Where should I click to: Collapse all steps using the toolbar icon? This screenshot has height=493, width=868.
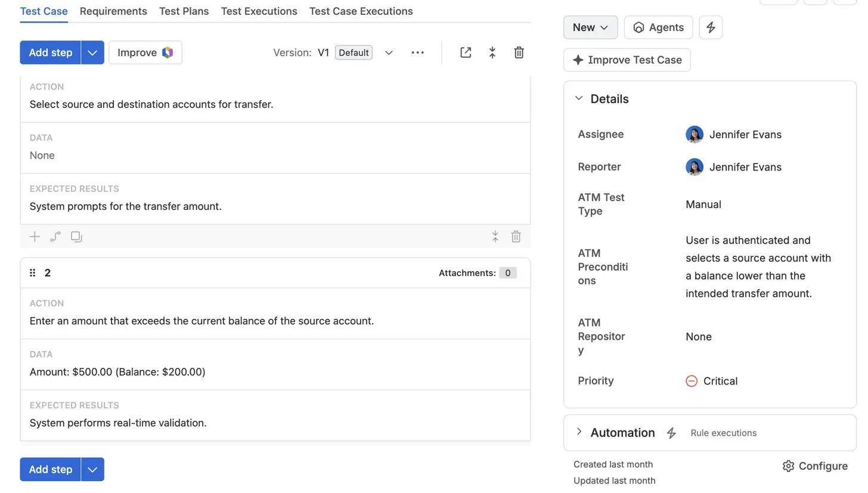pos(492,52)
